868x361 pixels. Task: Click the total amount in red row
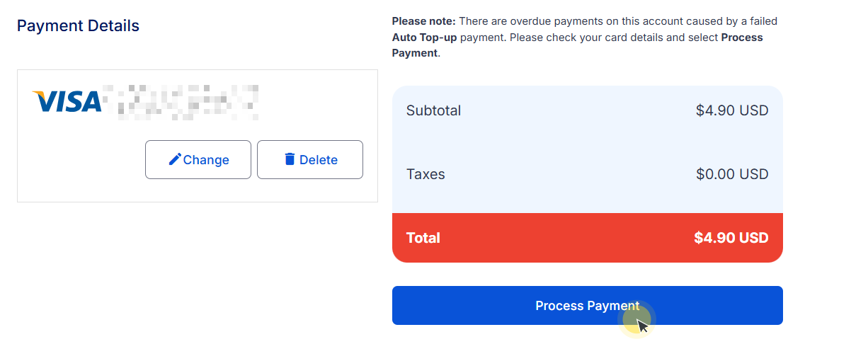click(731, 238)
